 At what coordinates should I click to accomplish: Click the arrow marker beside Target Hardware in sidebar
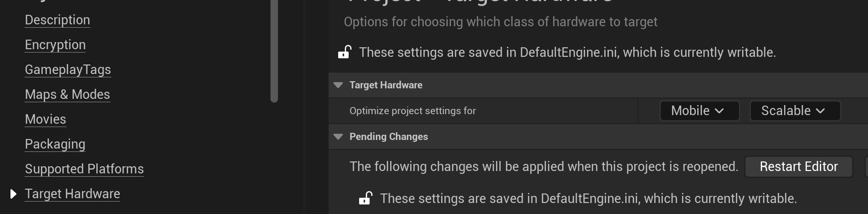click(x=13, y=194)
